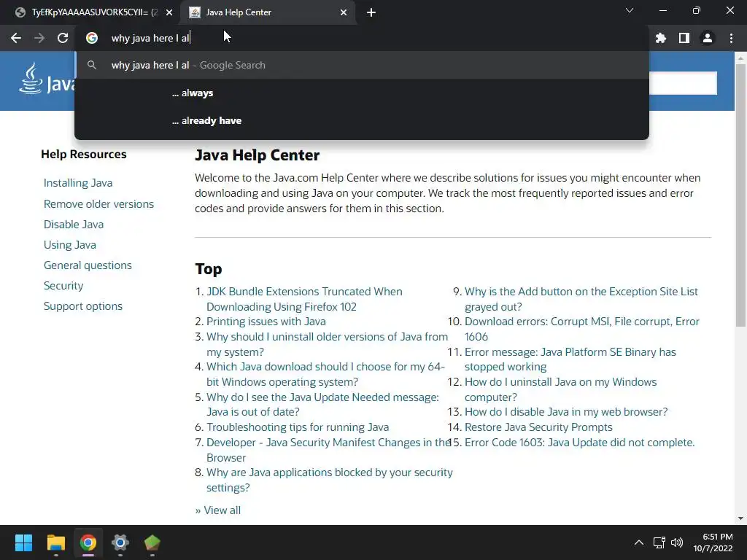
Task: Open 'How do I uninstall Java on Windows'
Action: coord(560,389)
